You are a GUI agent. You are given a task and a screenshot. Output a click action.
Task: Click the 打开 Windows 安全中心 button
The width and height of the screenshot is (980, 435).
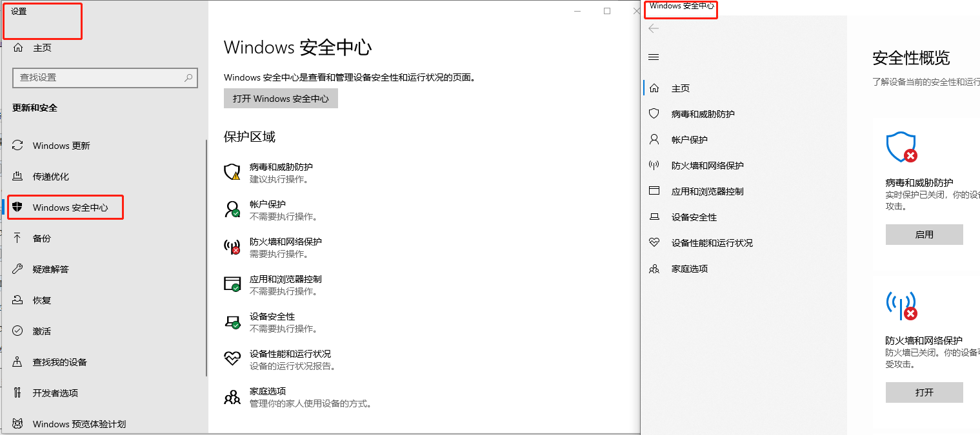pos(281,99)
